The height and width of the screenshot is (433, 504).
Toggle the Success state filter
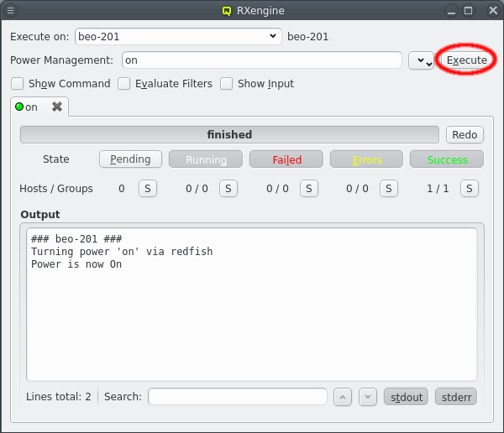[x=447, y=159]
